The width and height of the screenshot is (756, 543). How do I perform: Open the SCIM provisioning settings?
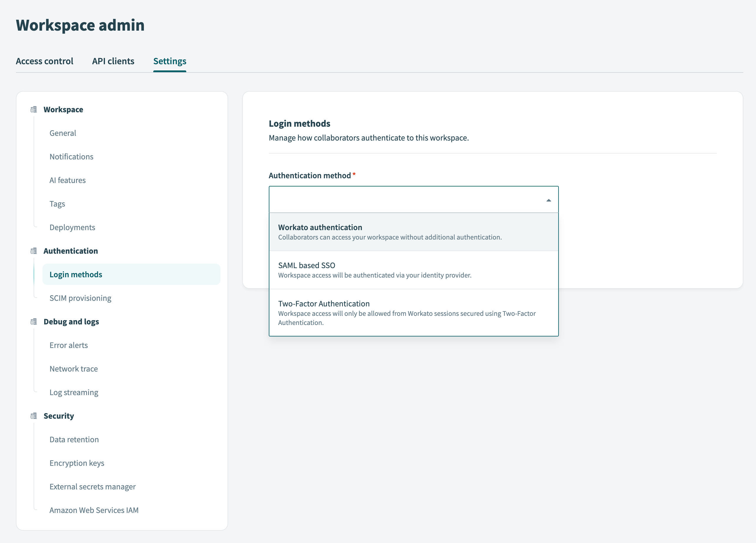coord(80,298)
